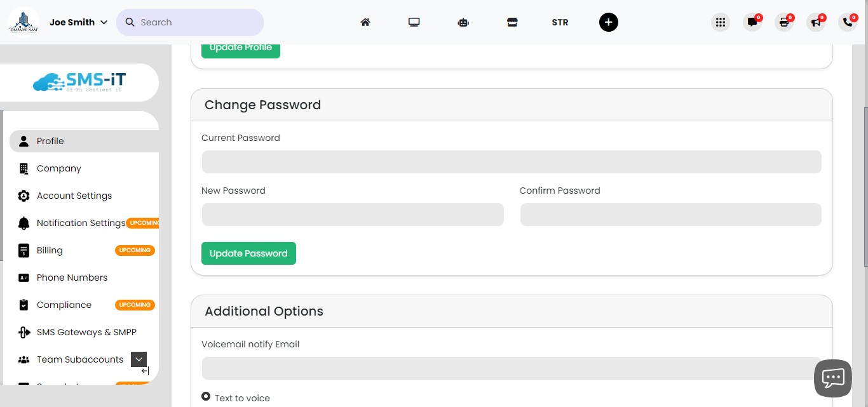The height and width of the screenshot is (407, 868).
Task: Focus the Current Password field
Action: tap(512, 162)
